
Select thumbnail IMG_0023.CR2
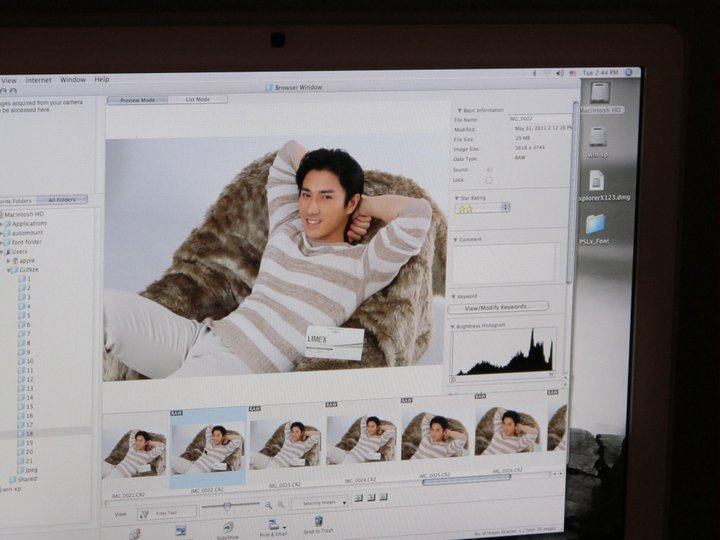(x=285, y=444)
